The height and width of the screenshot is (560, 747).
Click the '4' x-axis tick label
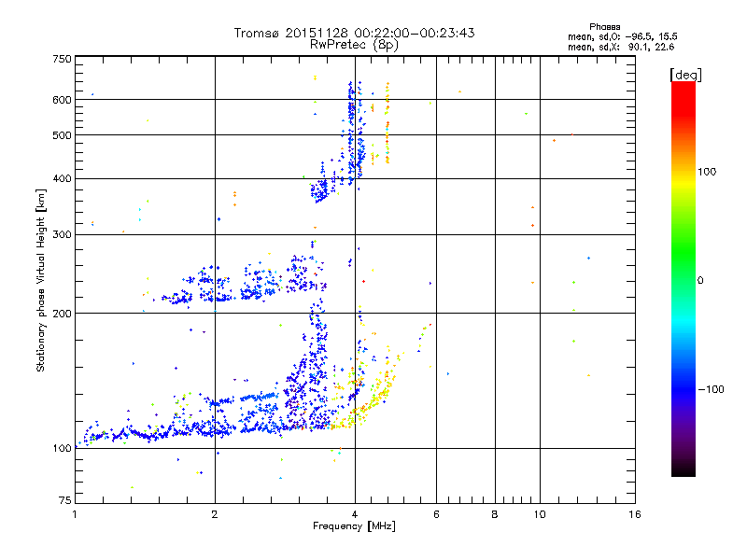tap(355, 514)
